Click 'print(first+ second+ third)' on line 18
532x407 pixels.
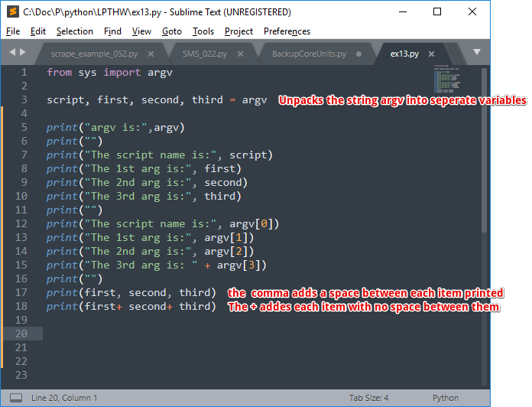pos(131,307)
